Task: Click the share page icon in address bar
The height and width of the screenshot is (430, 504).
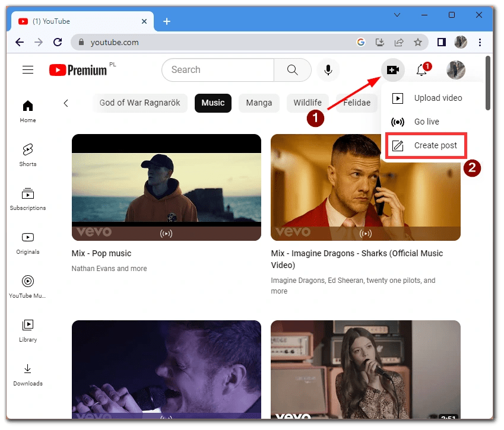Action: [399, 42]
